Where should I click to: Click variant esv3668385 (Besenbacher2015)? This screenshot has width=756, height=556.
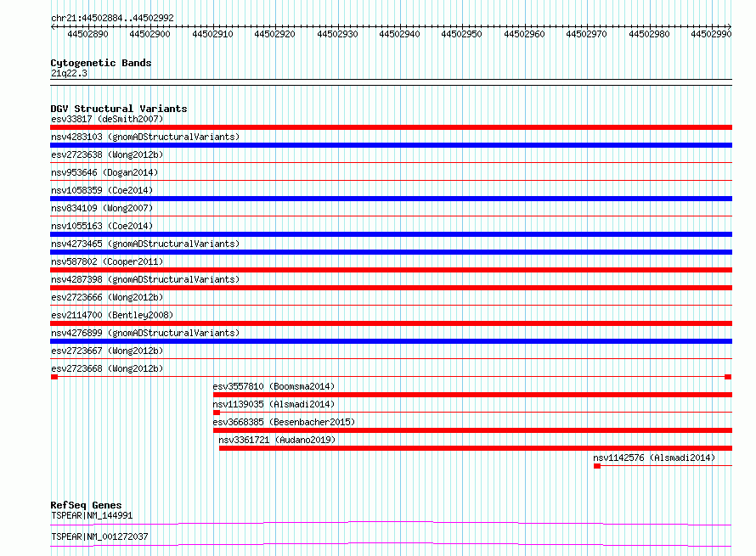click(x=284, y=422)
